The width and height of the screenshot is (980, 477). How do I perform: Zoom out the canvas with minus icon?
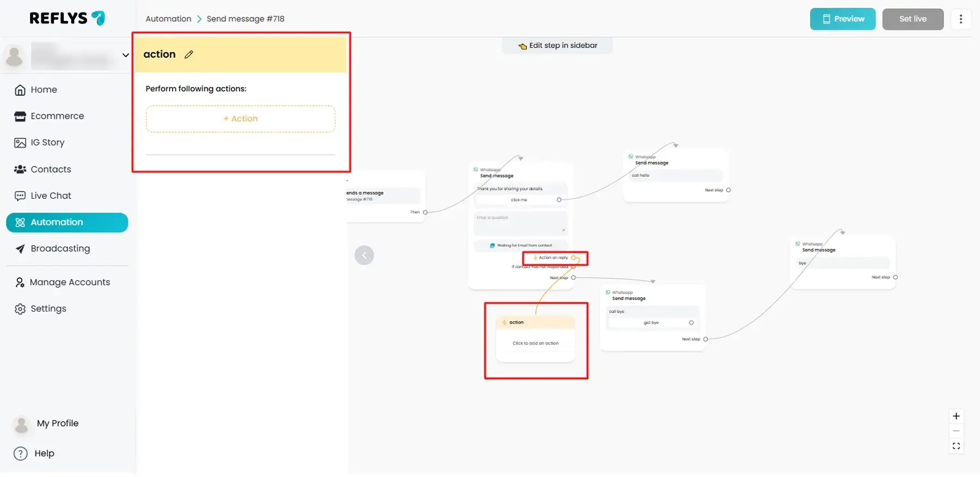point(956,431)
